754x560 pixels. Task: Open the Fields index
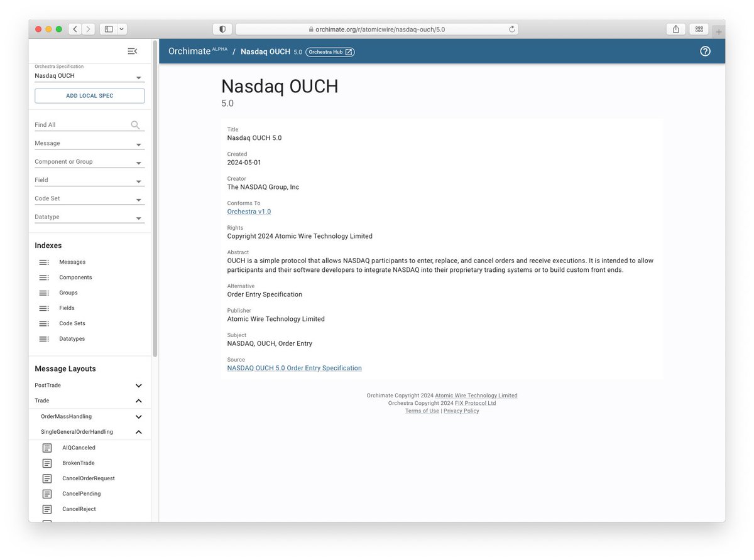click(67, 308)
